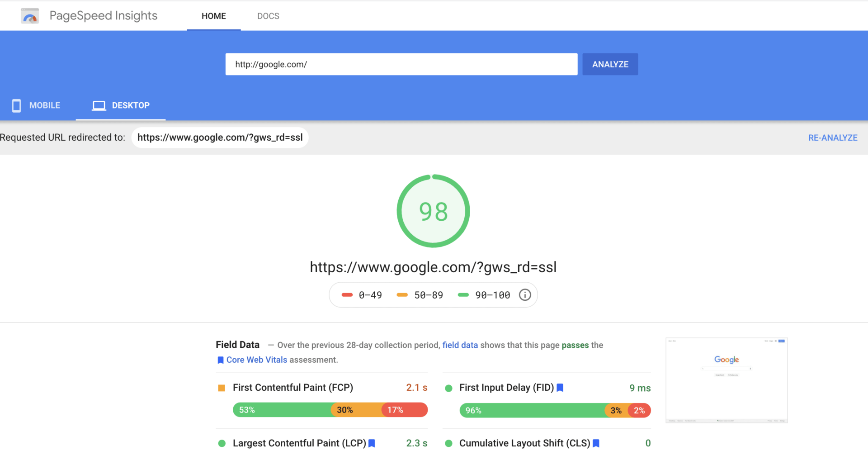Click the RE-ANALYZE link
The image size is (868, 455).
click(833, 137)
